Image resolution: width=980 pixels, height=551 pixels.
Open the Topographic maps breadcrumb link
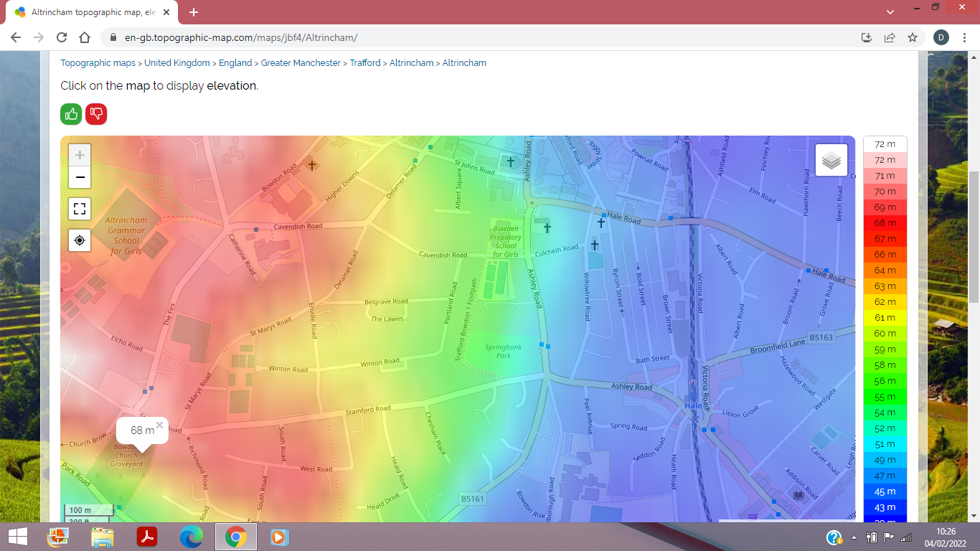(x=98, y=63)
